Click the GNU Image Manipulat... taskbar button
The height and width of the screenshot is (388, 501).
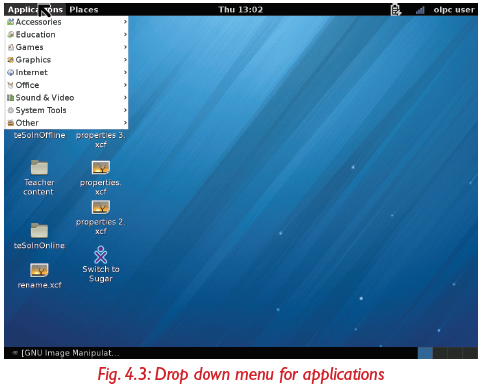(x=66, y=353)
